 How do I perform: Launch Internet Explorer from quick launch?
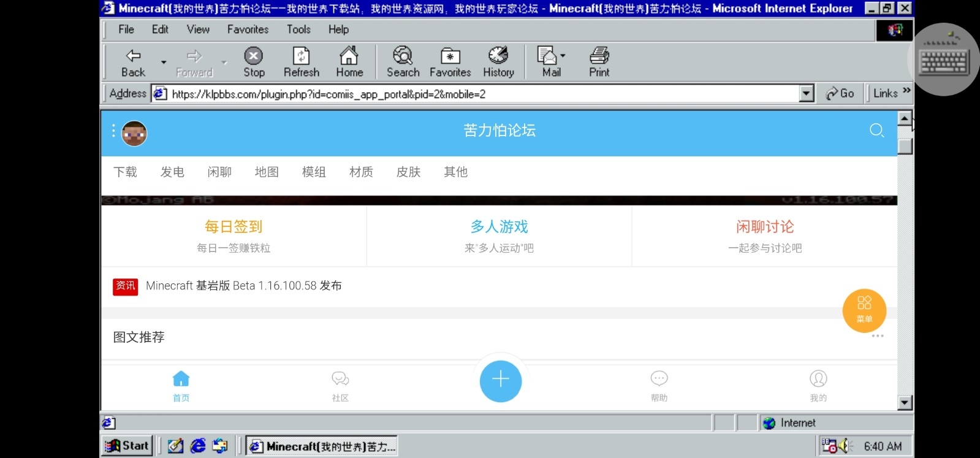click(198, 446)
